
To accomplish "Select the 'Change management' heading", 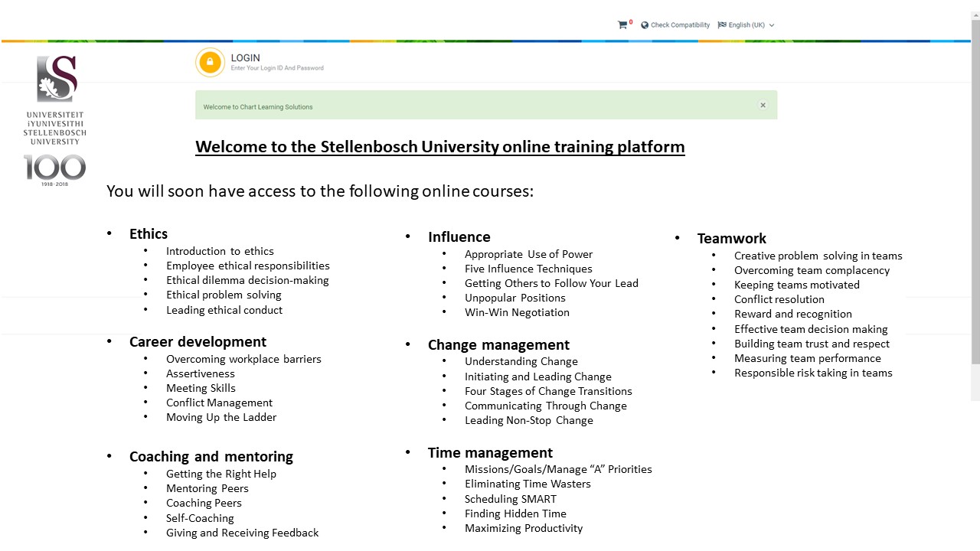I will click(498, 345).
